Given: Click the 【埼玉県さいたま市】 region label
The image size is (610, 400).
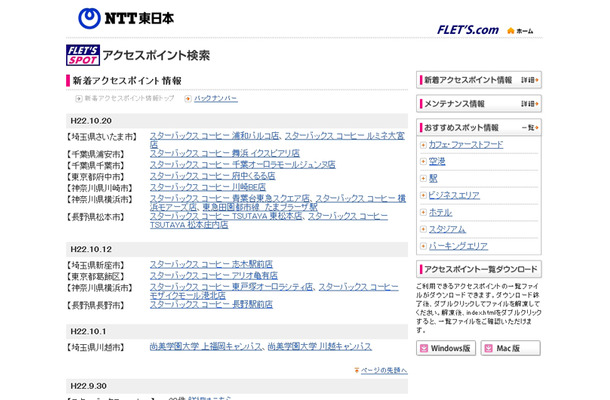Looking at the screenshot, I should [x=102, y=137].
